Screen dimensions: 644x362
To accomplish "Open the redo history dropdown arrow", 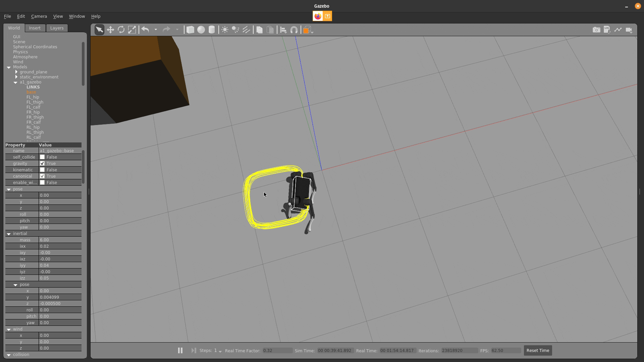I will (x=177, y=30).
